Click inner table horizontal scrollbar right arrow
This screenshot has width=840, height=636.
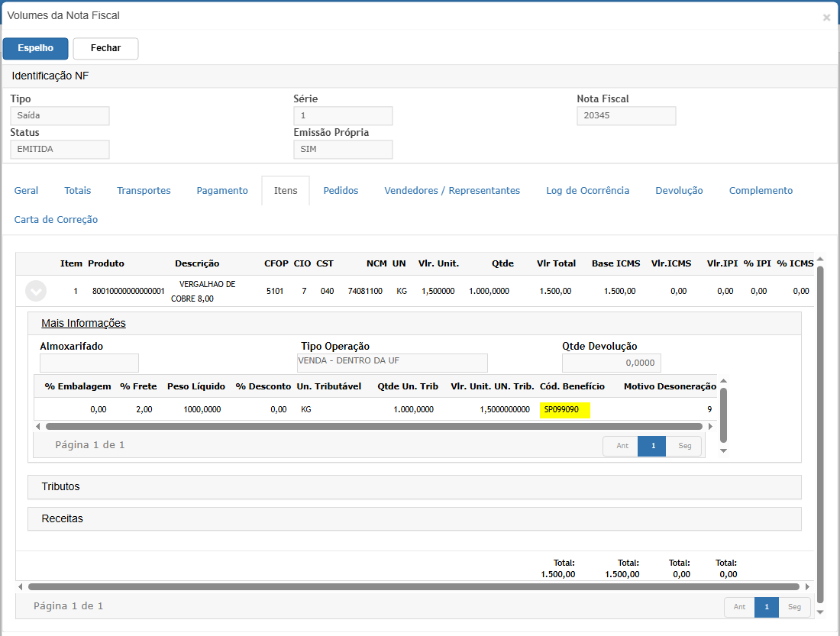710,427
